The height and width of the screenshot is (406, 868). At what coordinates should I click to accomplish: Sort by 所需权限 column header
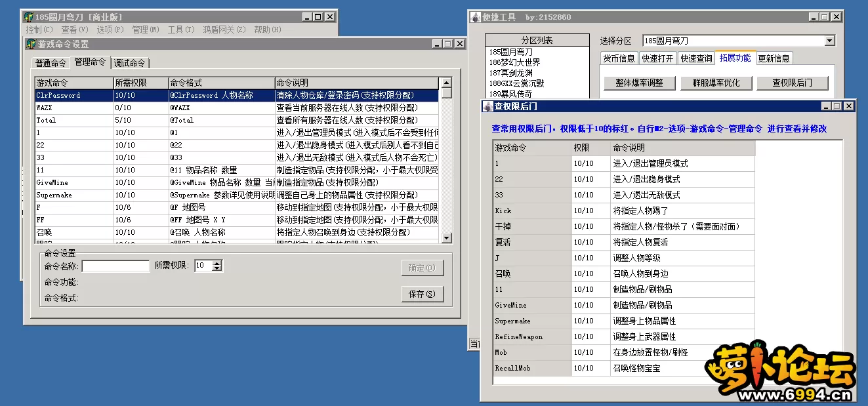point(140,83)
